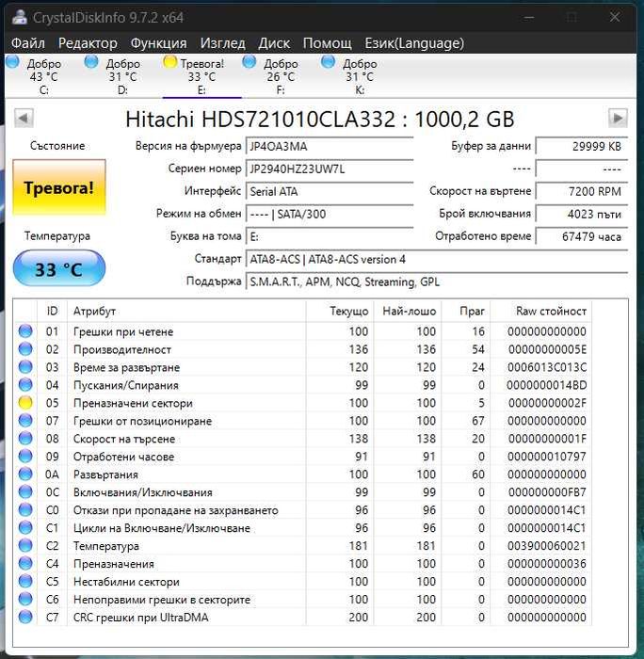Select the CRC грешки при UltraDMA row
The width and height of the screenshot is (644, 659).
[x=302, y=617]
